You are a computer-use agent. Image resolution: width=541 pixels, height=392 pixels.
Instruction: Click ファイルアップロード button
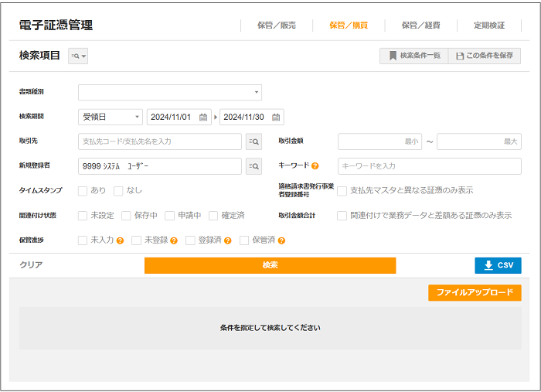[x=475, y=292]
